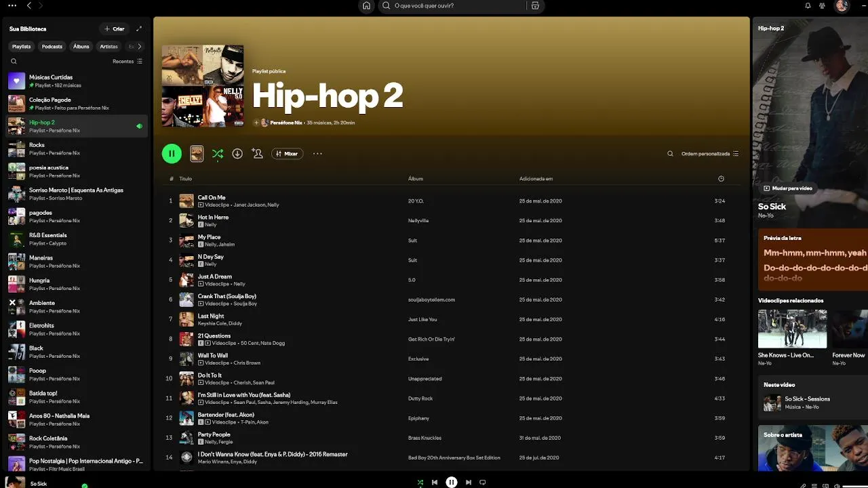Image resolution: width=868 pixels, height=488 pixels.
Task: Pause playback in the bottom player bar
Action: (x=452, y=483)
